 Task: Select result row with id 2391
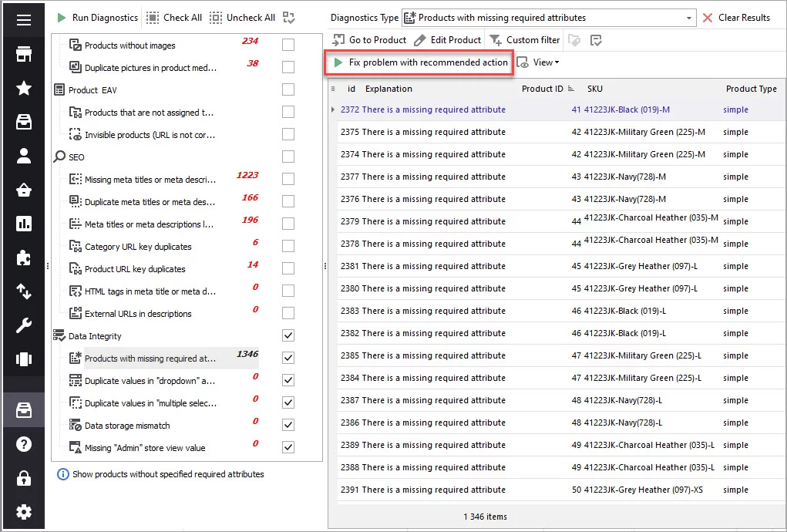point(561,490)
